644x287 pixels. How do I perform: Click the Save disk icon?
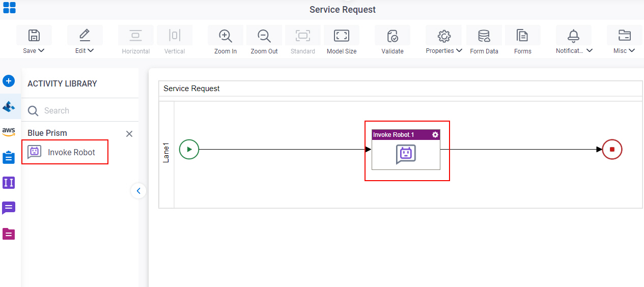pos(34,36)
